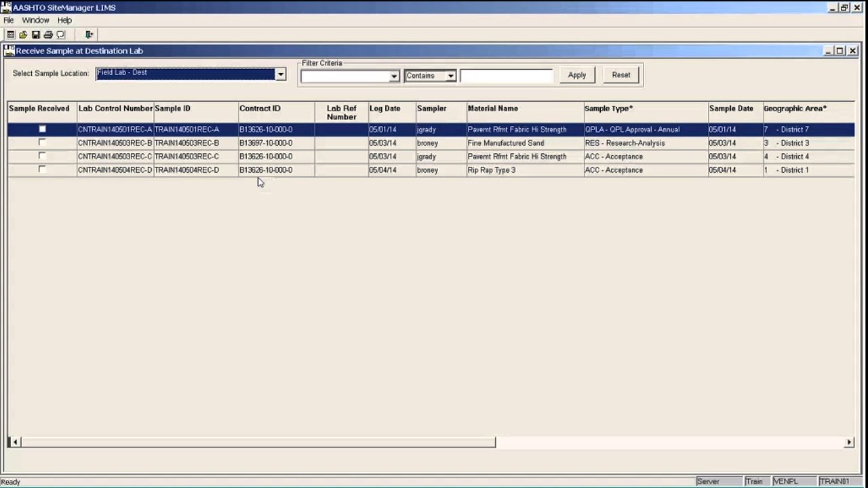This screenshot has height=488, width=868.
Task: Click the RES - Research-Analysis cell
Action: pyautogui.click(x=646, y=143)
